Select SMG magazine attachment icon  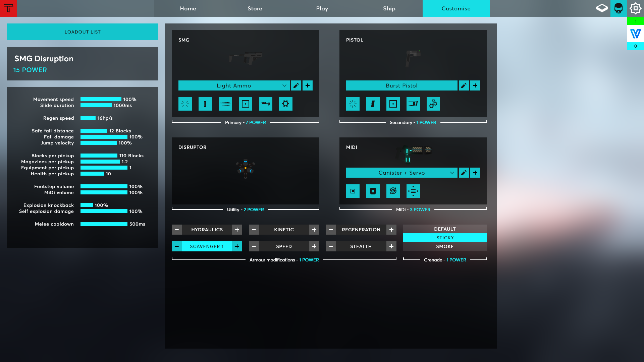tap(205, 104)
